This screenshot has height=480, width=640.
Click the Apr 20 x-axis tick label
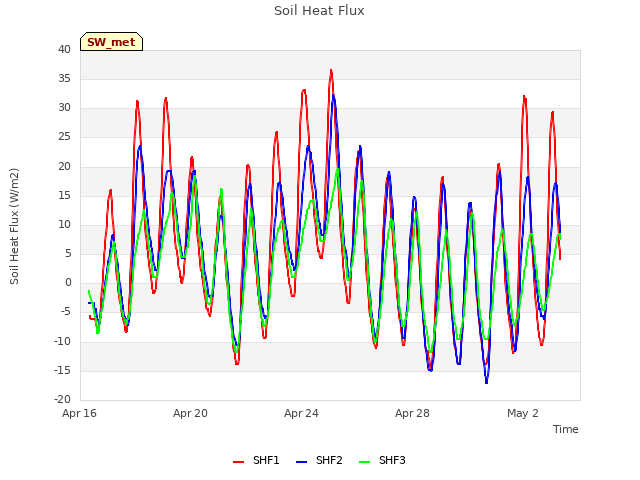[x=190, y=413]
